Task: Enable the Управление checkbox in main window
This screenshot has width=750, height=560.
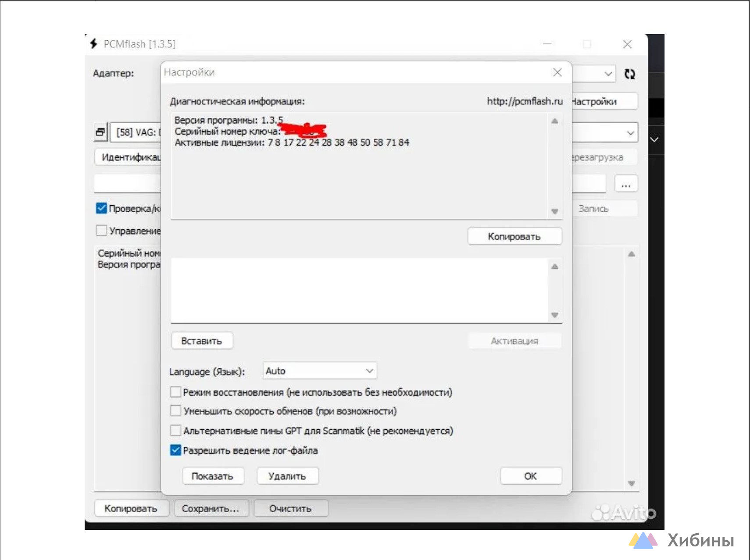Action: click(101, 230)
